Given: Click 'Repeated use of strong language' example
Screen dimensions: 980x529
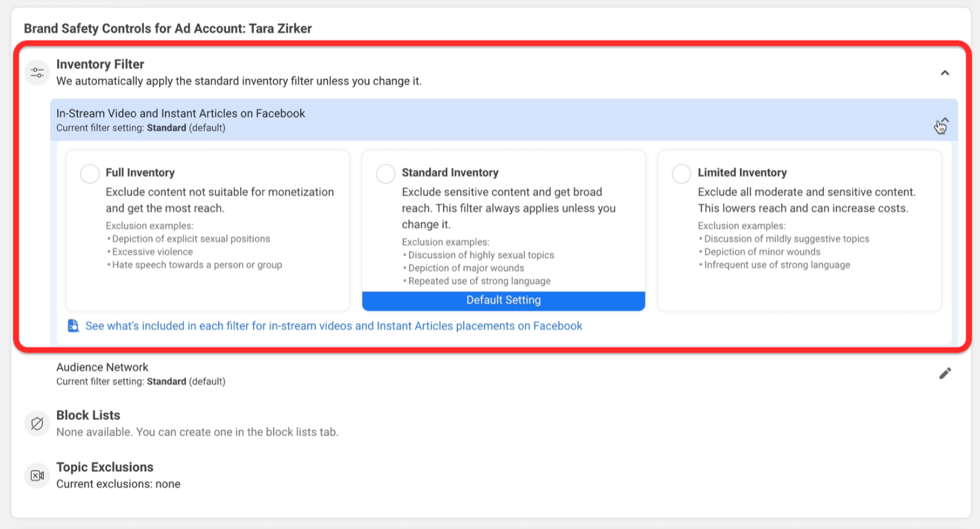Looking at the screenshot, I should click(x=480, y=281).
